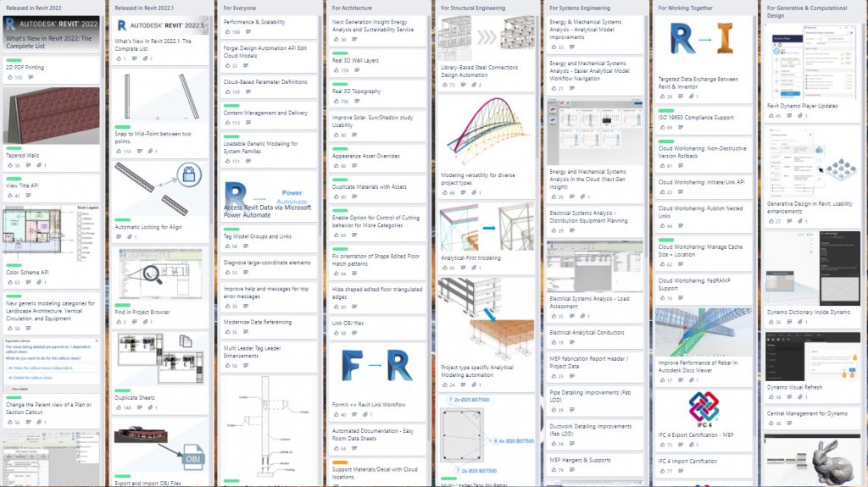The width and height of the screenshot is (868, 487).
Task: Click 'For Everyone' list header
Action: (240, 8)
